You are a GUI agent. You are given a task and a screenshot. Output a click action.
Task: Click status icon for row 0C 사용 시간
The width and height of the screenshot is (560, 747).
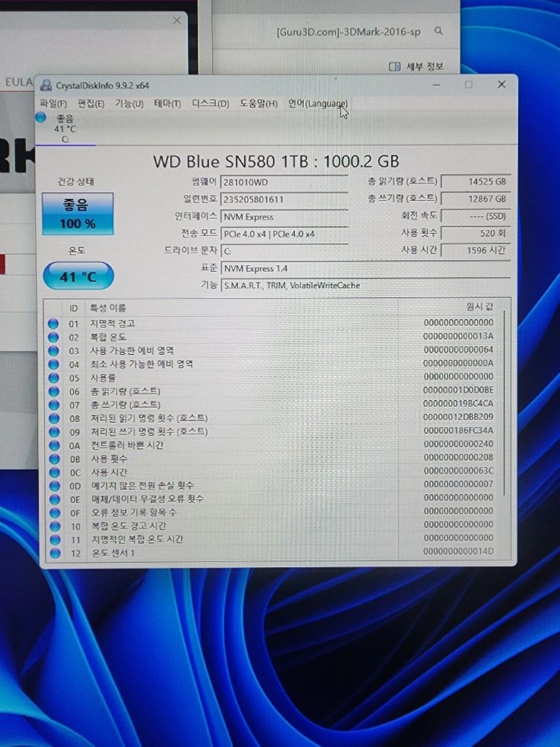coord(55,473)
